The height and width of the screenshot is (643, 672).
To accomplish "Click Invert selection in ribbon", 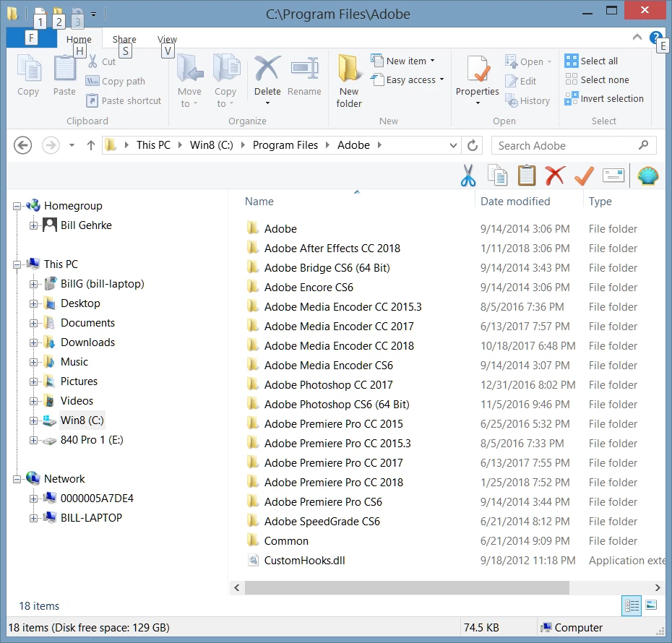I will tap(604, 98).
